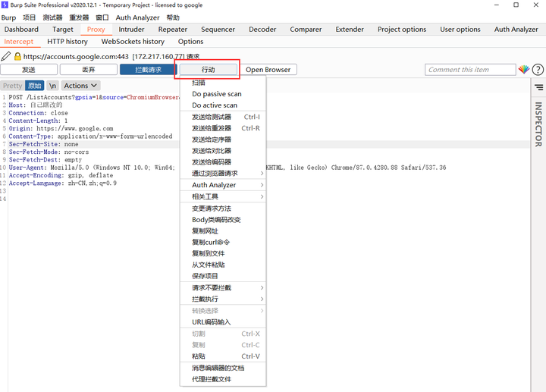Choose 复制curl命令 menu entry
Image resolution: width=546 pixels, height=392 pixels.
point(223,242)
